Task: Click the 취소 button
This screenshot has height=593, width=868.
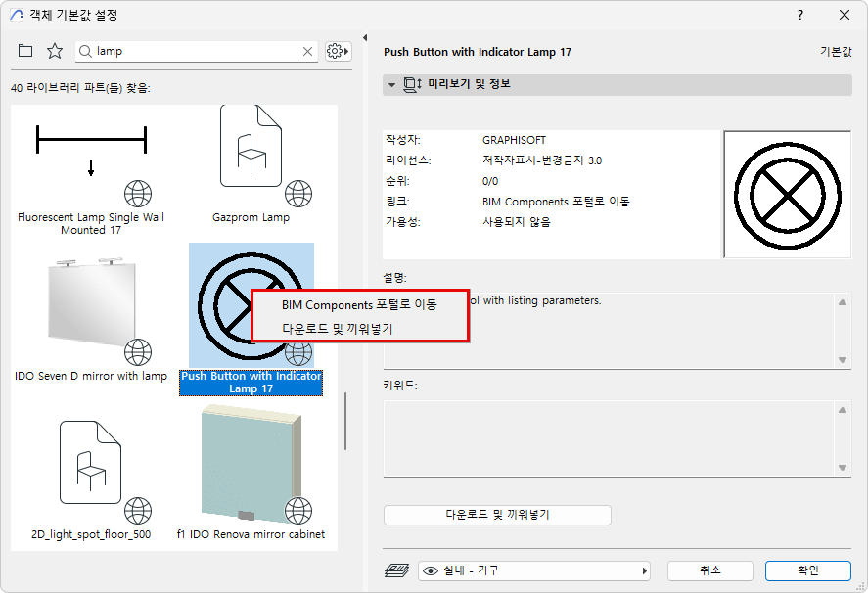Action: pyautogui.click(x=710, y=570)
